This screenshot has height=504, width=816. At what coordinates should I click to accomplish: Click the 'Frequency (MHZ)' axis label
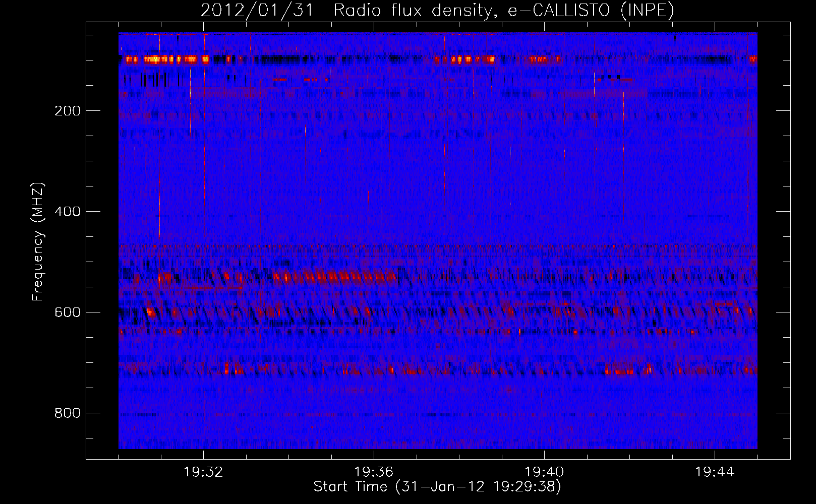coord(38,241)
